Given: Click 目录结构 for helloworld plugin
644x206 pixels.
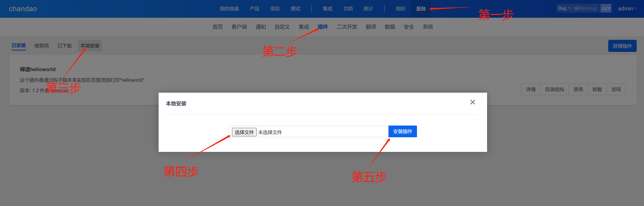Looking at the screenshot, I should point(554,89).
